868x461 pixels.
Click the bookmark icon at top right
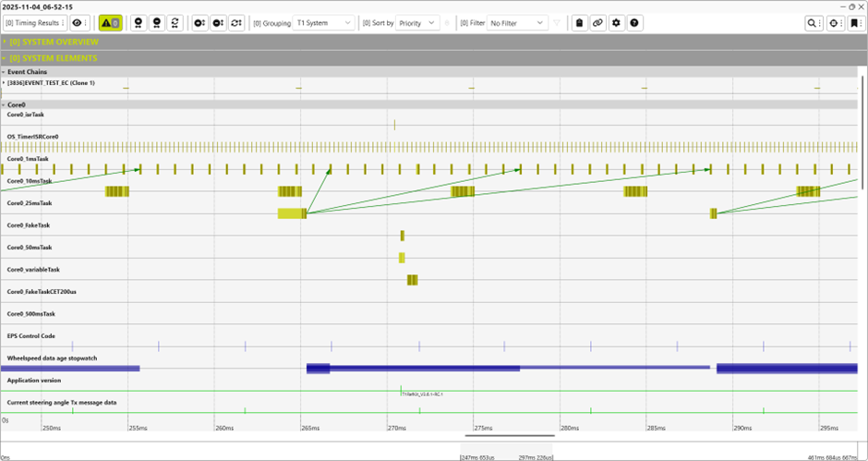[854, 22]
